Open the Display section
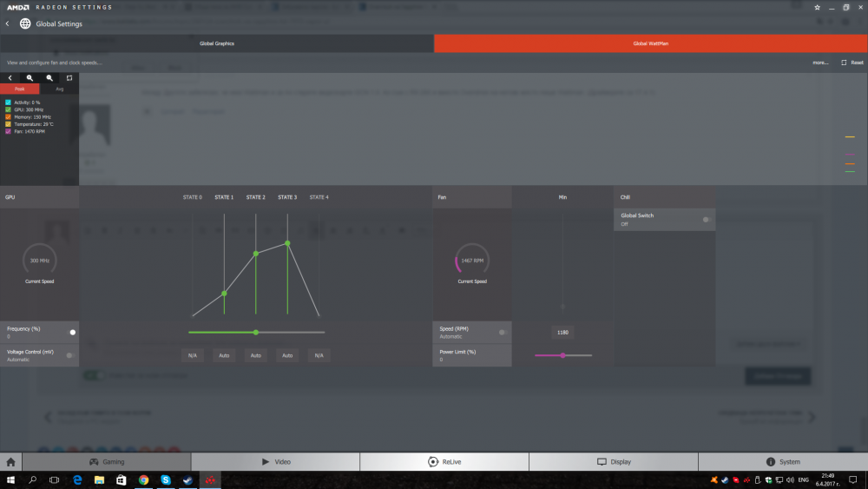The image size is (868, 489). (614, 461)
